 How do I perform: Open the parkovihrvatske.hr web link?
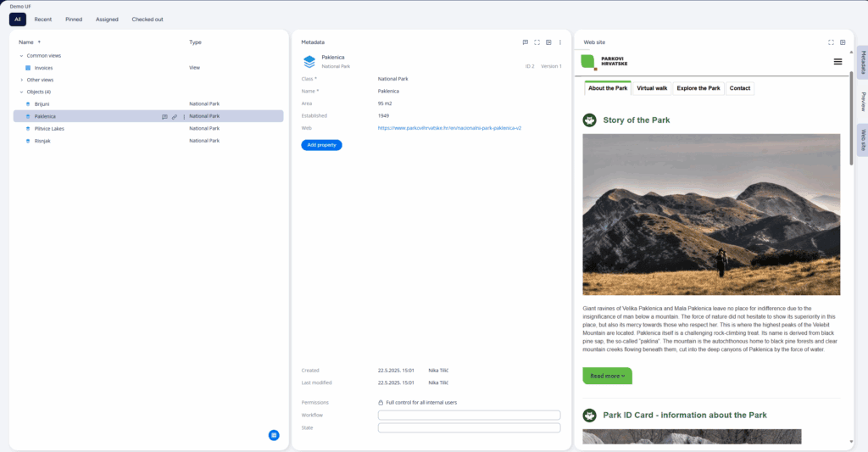(x=449, y=128)
